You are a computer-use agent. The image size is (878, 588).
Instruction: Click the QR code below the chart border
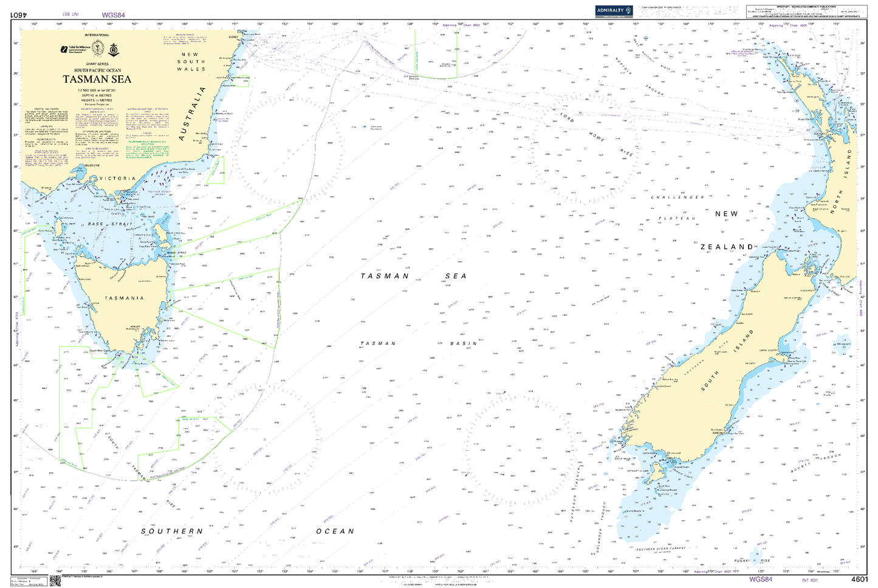point(55,581)
